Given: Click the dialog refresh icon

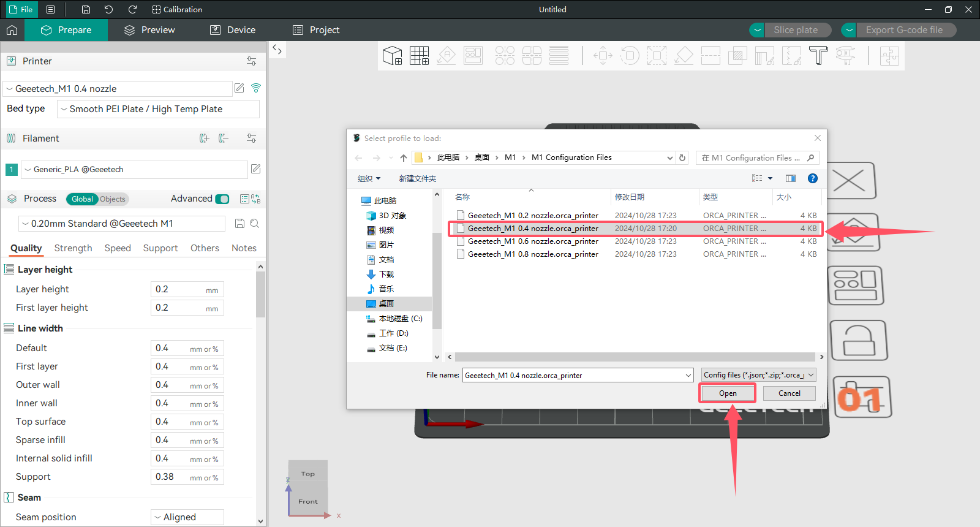Looking at the screenshot, I should tap(682, 157).
